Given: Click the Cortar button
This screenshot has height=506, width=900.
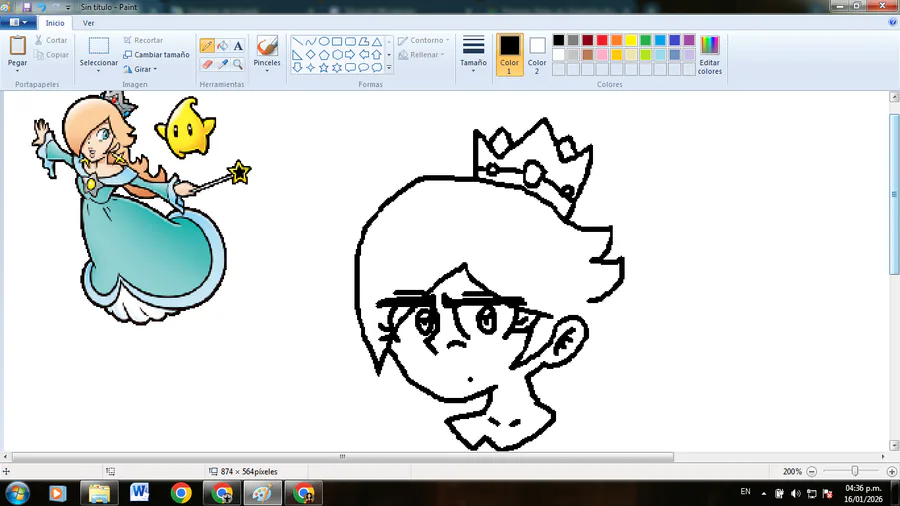Looking at the screenshot, I should coord(51,40).
